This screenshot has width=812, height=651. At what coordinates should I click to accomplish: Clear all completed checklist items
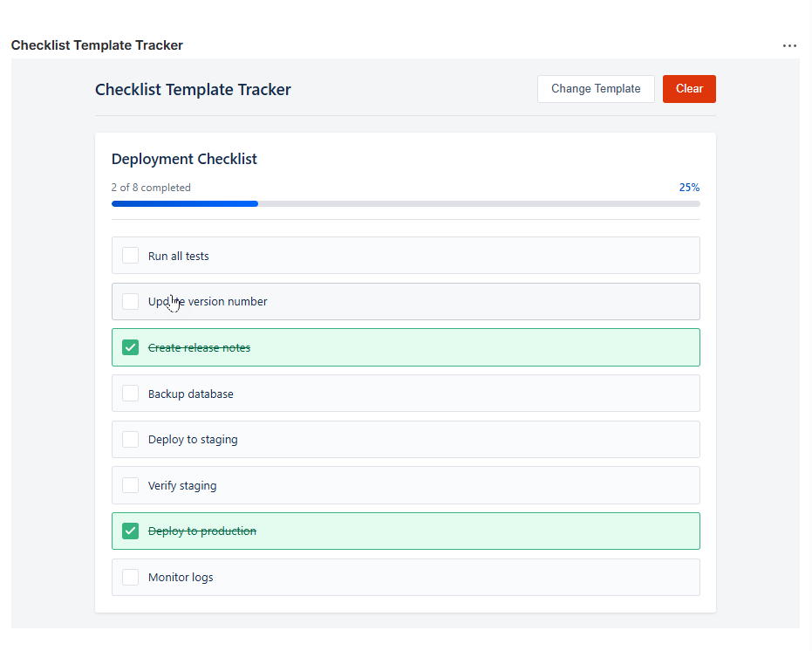click(689, 88)
